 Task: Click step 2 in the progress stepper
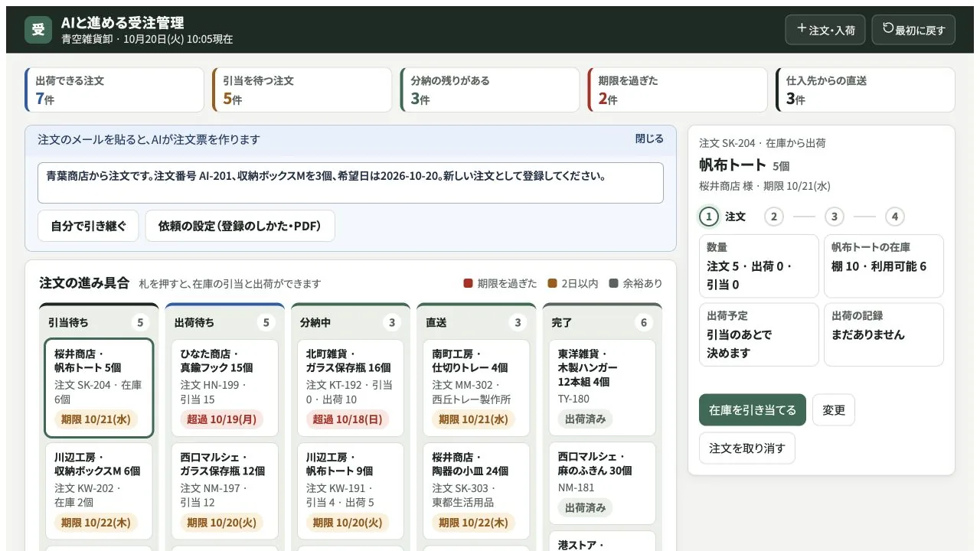[774, 217]
